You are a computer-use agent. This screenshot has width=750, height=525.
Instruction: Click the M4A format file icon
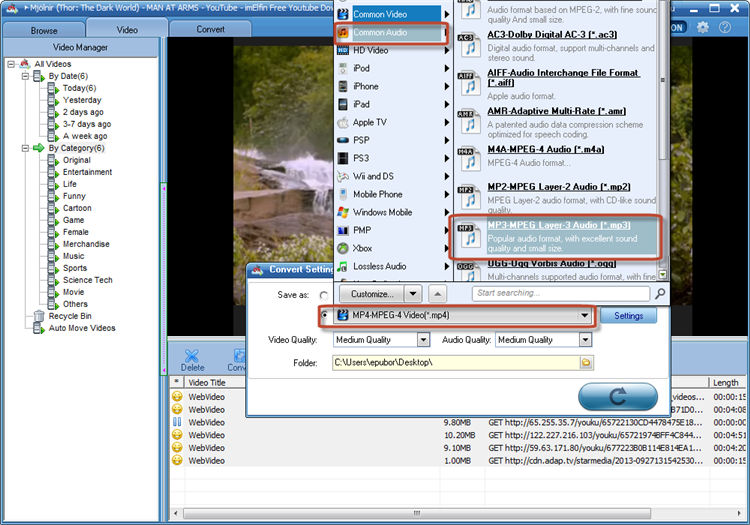point(467,158)
